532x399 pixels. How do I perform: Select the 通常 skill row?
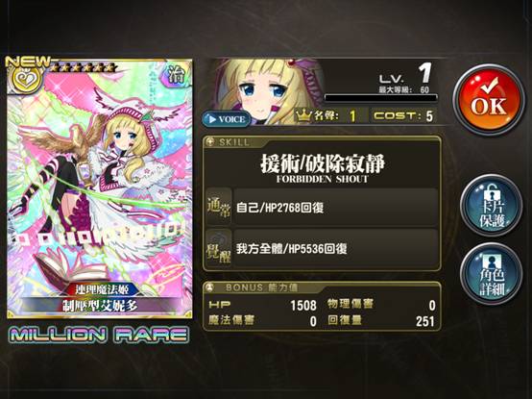[x=322, y=207]
